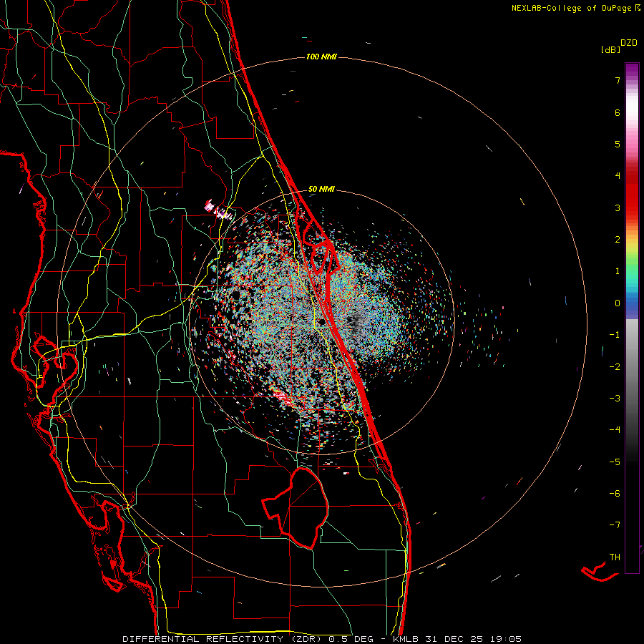
Task: Click the 1 value on the color scale
Action: [x=618, y=271]
